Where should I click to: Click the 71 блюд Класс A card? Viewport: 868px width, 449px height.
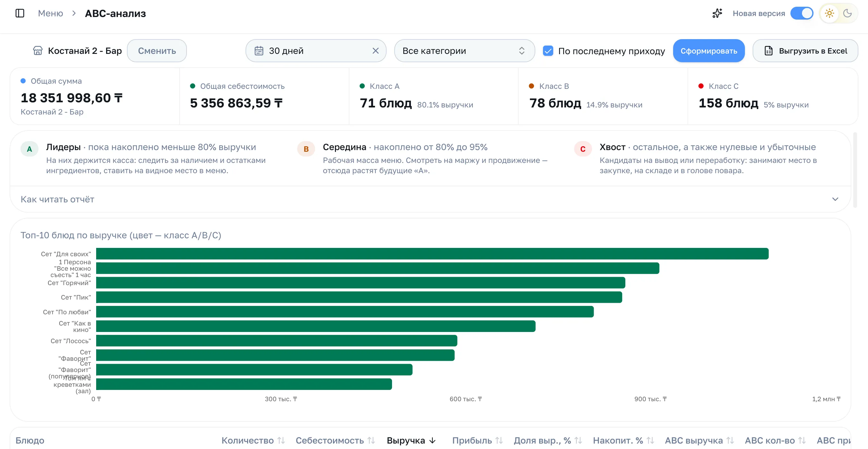(433, 97)
